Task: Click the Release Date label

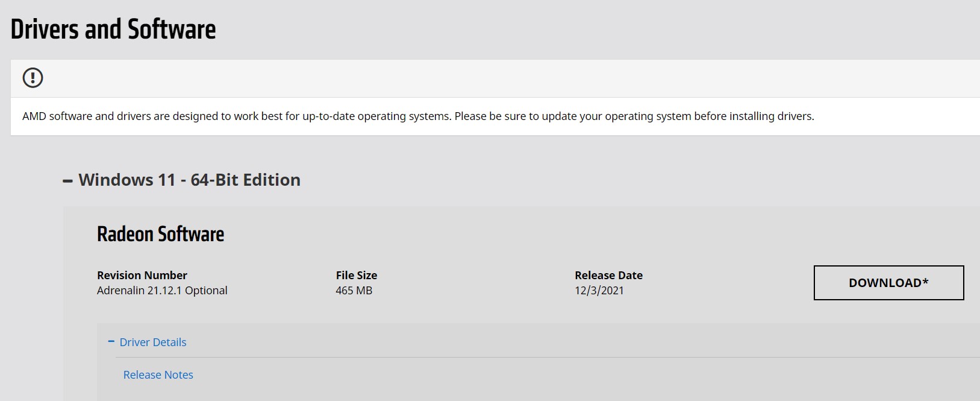Action: point(608,275)
